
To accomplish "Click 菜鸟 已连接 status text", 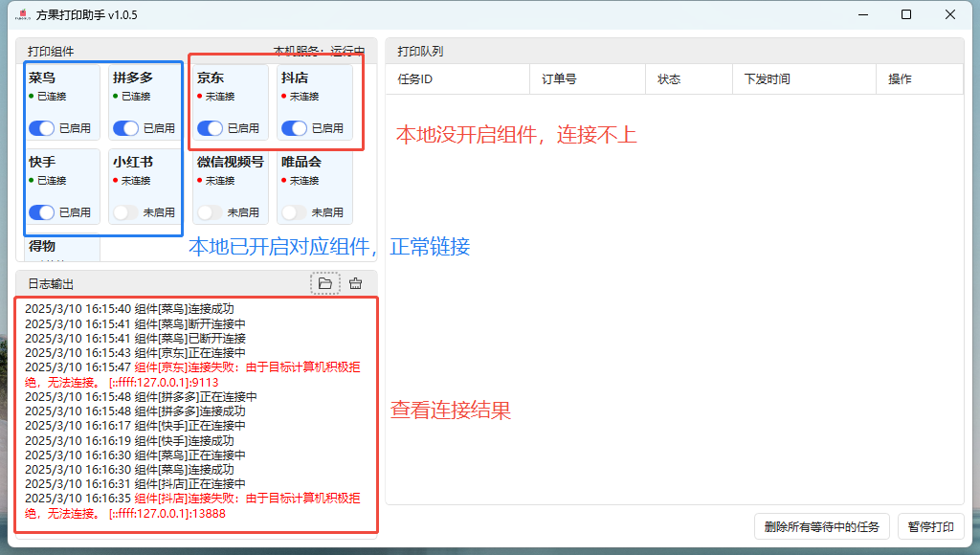I will (x=52, y=97).
